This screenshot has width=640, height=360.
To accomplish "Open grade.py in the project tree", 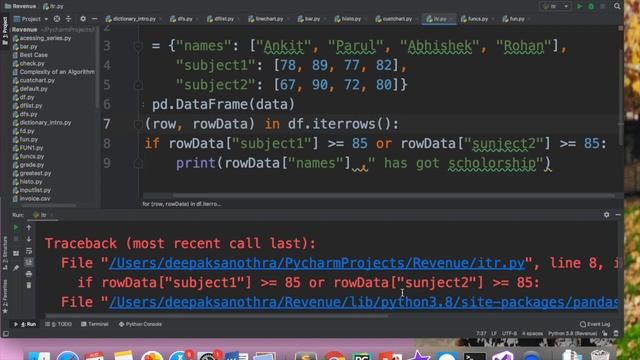I will 28,164.
